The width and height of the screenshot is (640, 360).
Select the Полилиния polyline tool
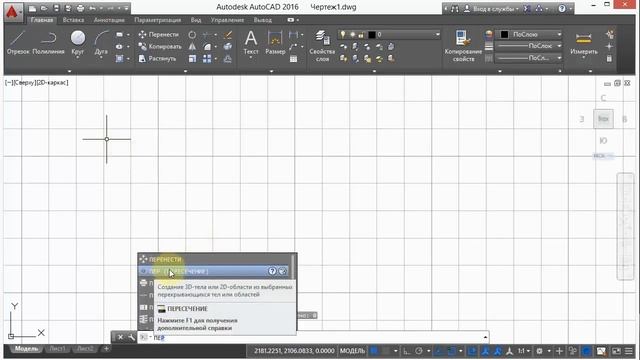(49, 42)
